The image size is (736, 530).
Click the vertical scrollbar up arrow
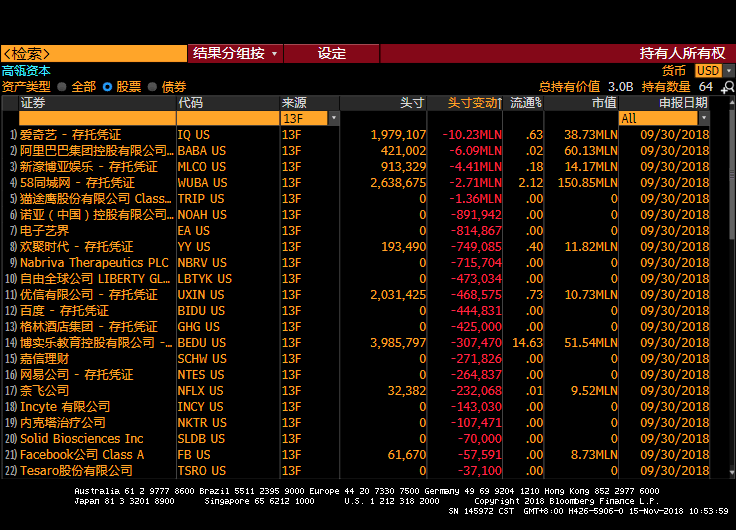(732, 100)
